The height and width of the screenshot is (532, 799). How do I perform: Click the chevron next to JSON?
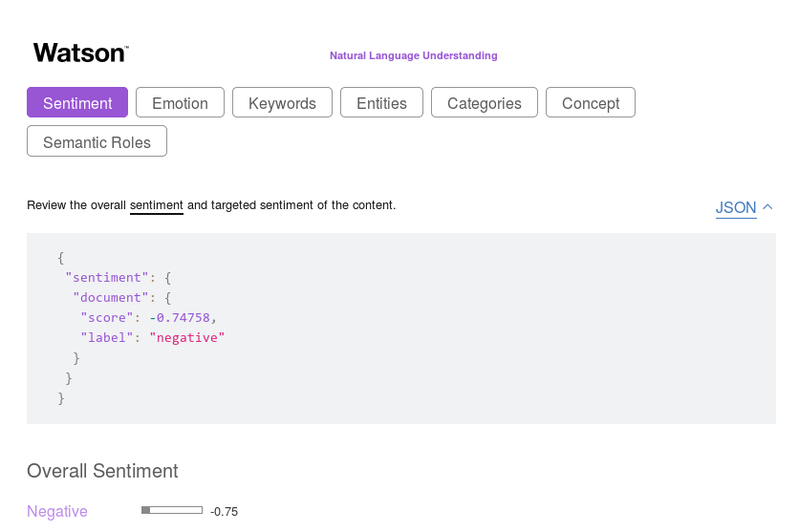[x=767, y=206]
